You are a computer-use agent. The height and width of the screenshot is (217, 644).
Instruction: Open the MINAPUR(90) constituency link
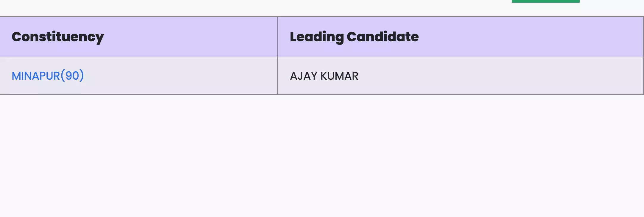(x=48, y=76)
